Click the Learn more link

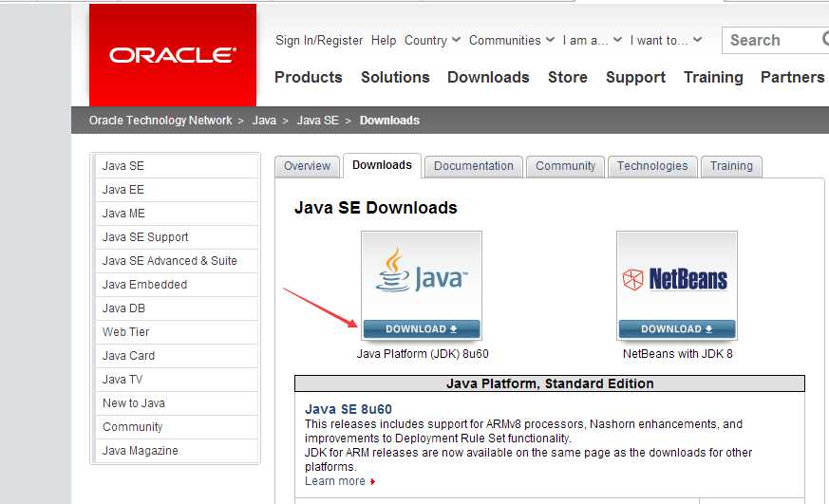[x=334, y=481]
